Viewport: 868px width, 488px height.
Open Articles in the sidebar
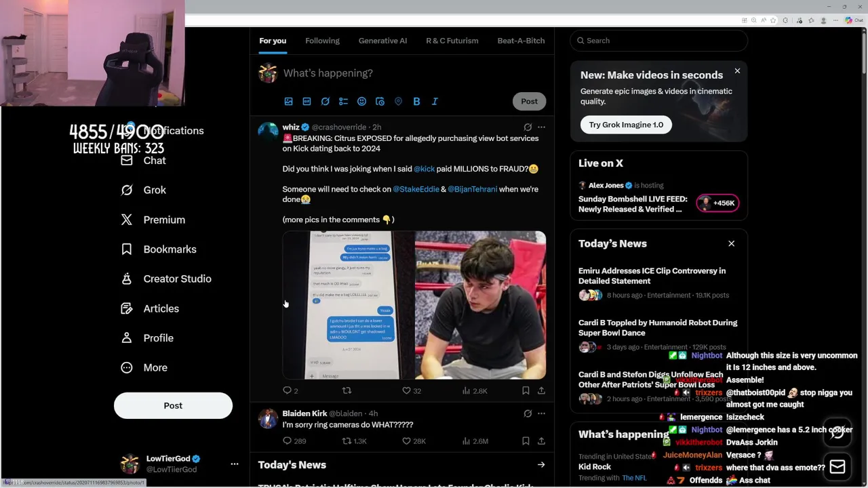tap(150, 308)
